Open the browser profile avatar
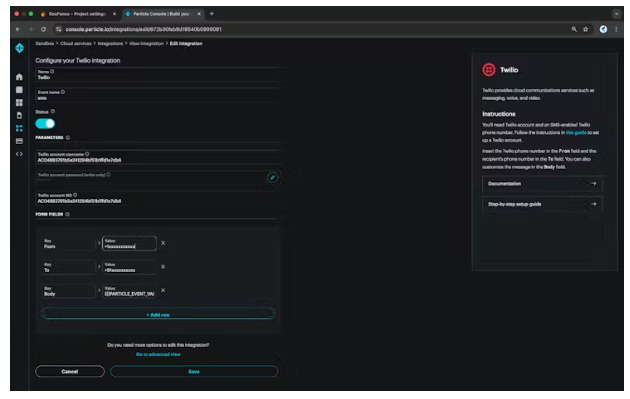This screenshot has height=399, width=630. click(603, 29)
